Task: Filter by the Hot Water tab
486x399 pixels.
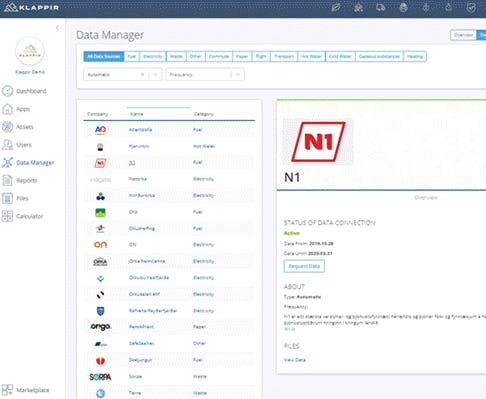Action: pos(311,56)
